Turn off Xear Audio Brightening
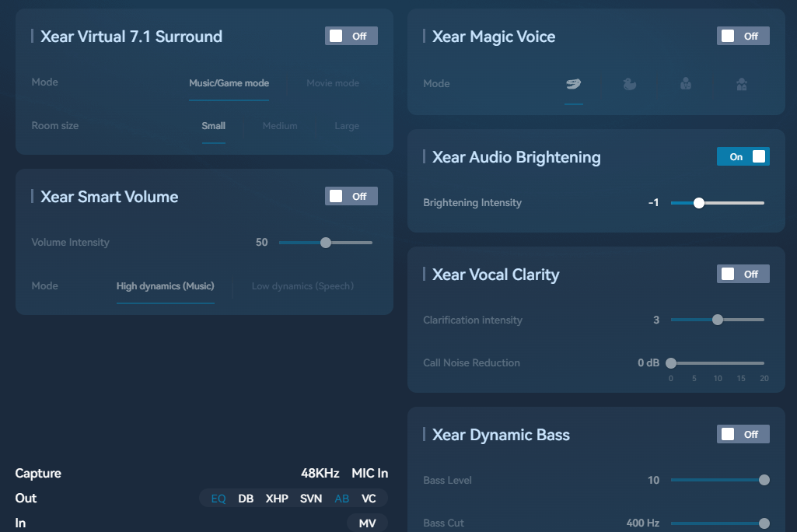The width and height of the screenshot is (797, 532). 743,156
